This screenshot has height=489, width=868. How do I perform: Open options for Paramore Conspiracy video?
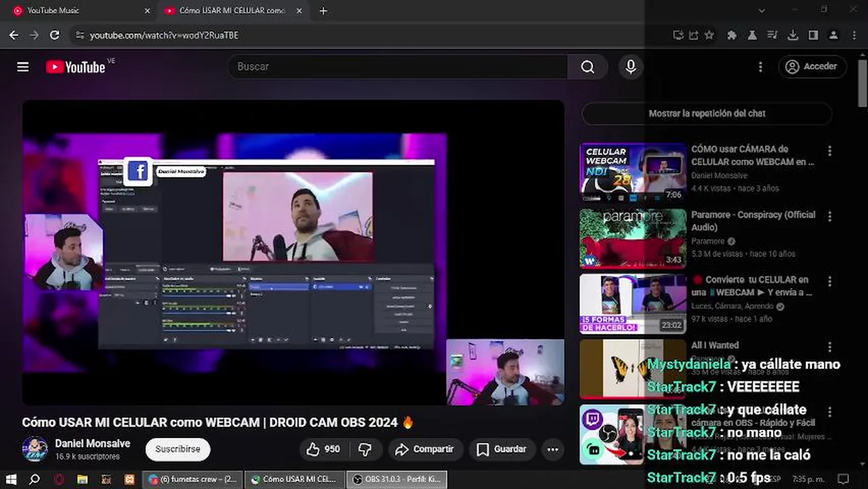829,216
